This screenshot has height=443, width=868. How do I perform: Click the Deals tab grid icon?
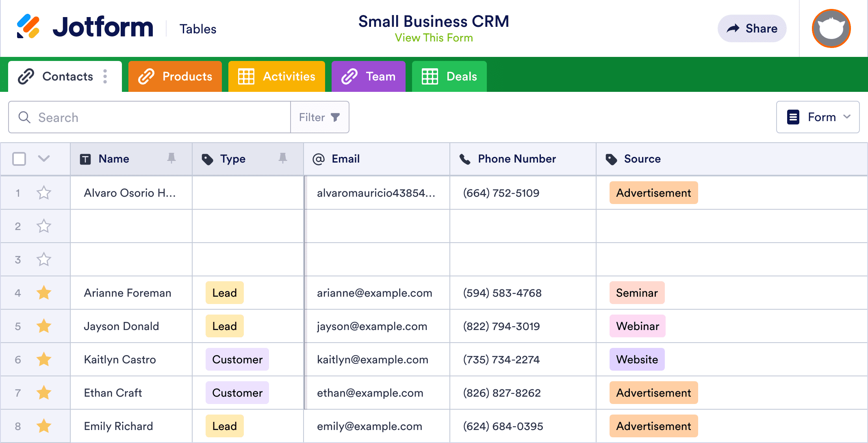click(430, 76)
